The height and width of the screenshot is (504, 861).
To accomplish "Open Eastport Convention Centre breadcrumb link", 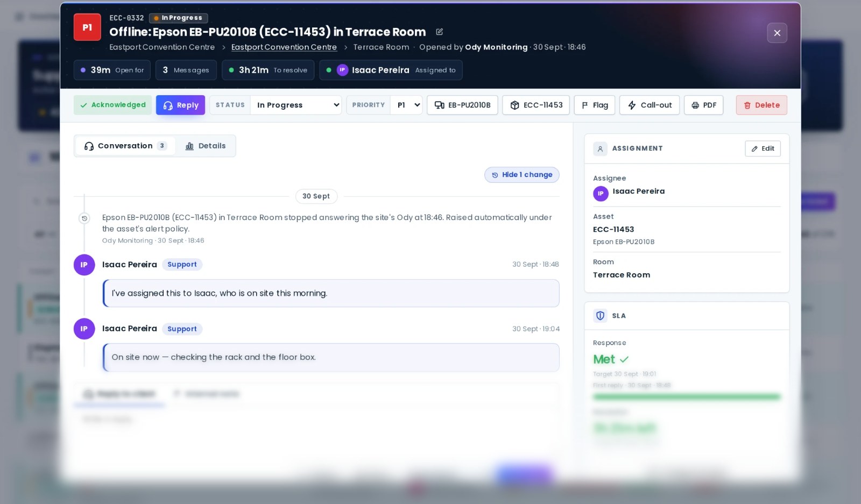I will [284, 47].
